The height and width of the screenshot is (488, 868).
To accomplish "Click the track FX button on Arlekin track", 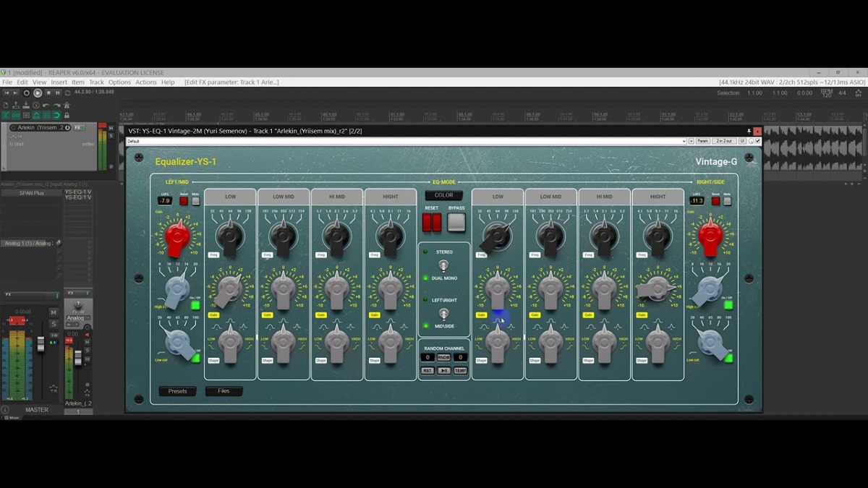I will coord(77,128).
